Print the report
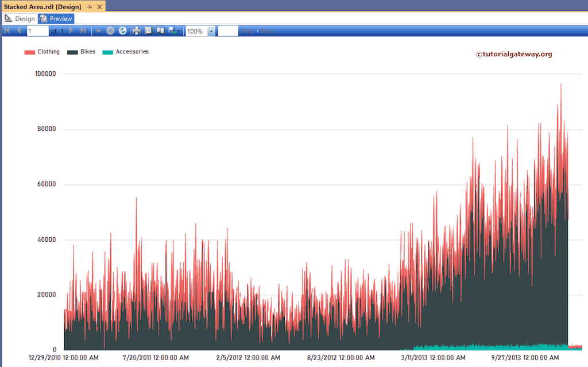 (137, 31)
